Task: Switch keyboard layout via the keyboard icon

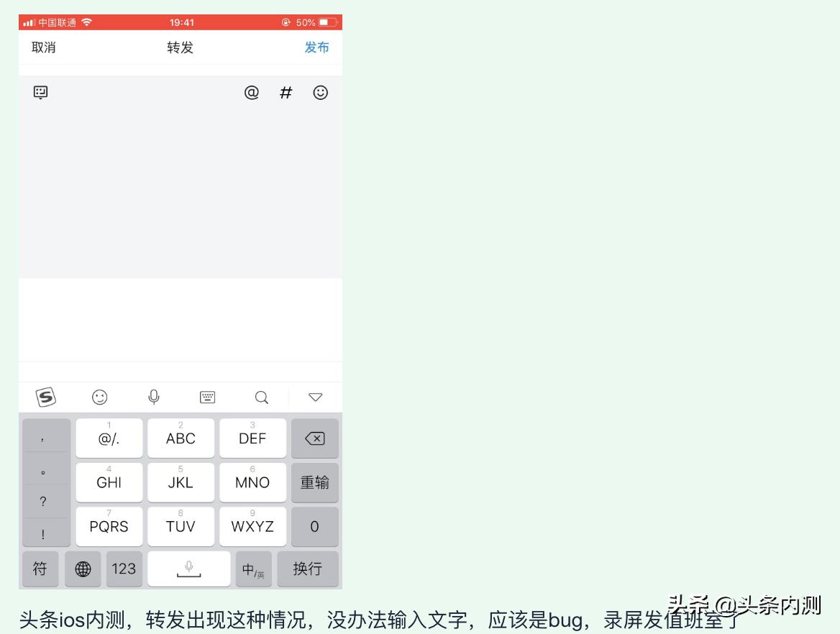Action: (207, 397)
